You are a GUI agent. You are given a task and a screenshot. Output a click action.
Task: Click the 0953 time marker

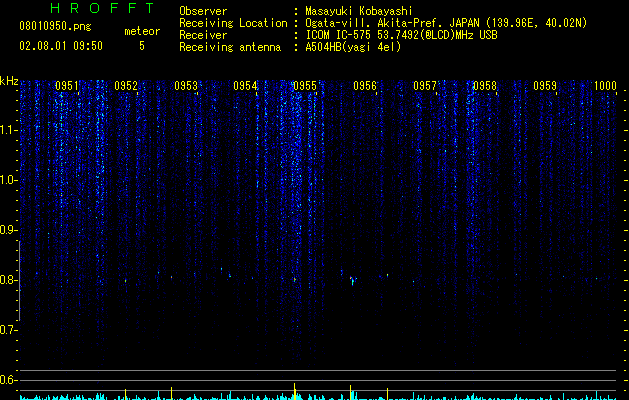pyautogui.click(x=186, y=86)
